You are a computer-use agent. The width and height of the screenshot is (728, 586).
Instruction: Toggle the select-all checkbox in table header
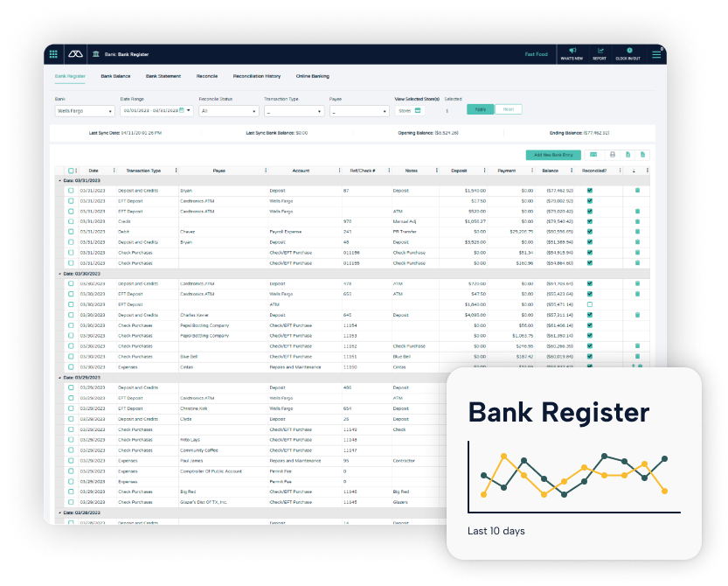click(x=71, y=171)
